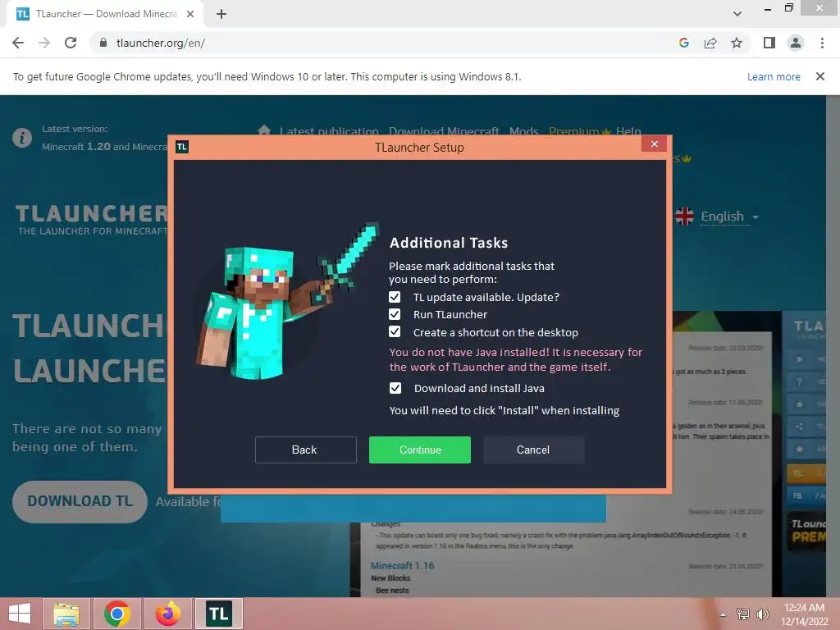This screenshot has height=630, width=840.
Task: Open Chrome side panel
Action: 769,43
